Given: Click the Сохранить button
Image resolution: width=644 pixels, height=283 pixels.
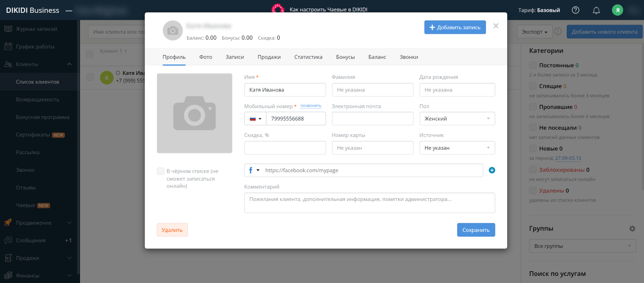Looking at the screenshot, I should click(476, 230).
